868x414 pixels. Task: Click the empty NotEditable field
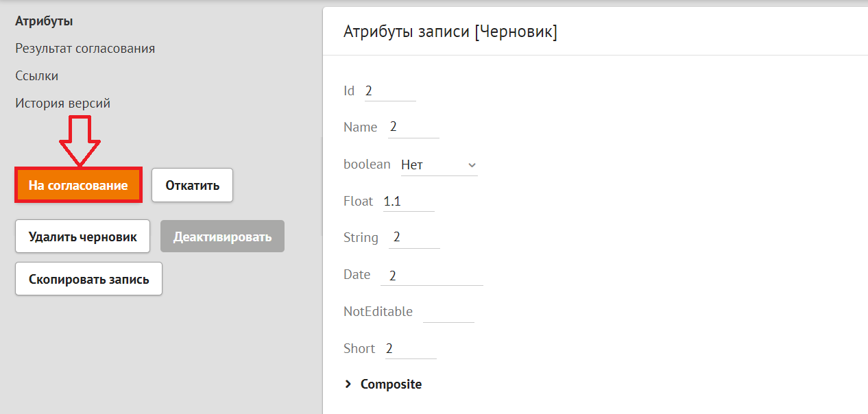[448, 313]
